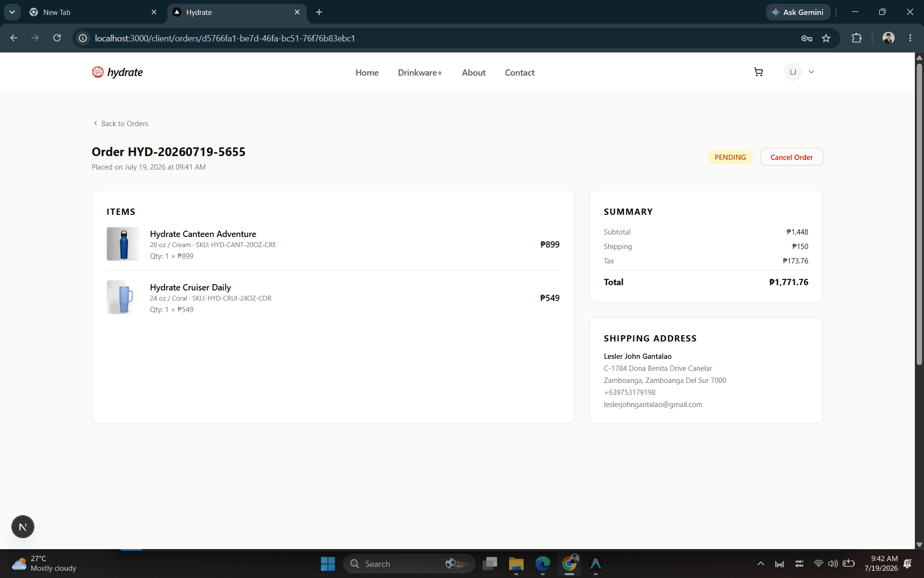The width and height of the screenshot is (924, 578).
Task: Click the Ask Gemini button
Action: 798,12
